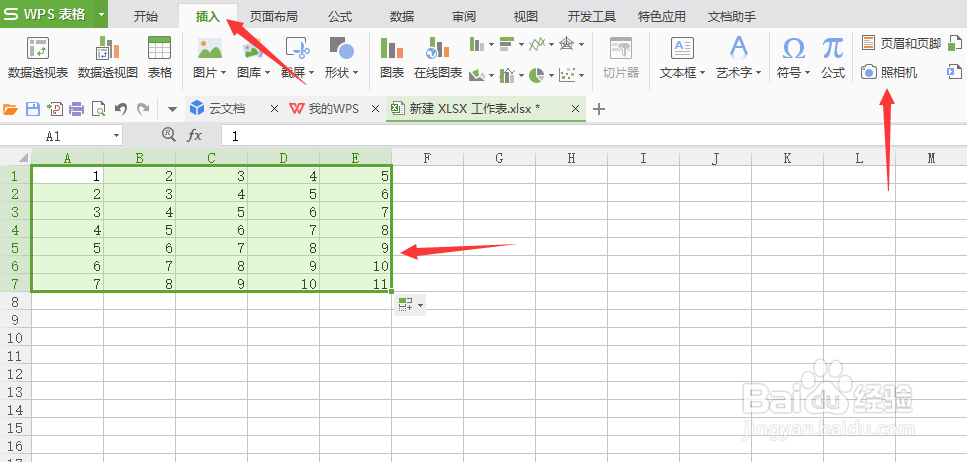Open the 文档助手 ribbon tab
Screen dimensions: 967x462
pyautogui.click(x=732, y=17)
